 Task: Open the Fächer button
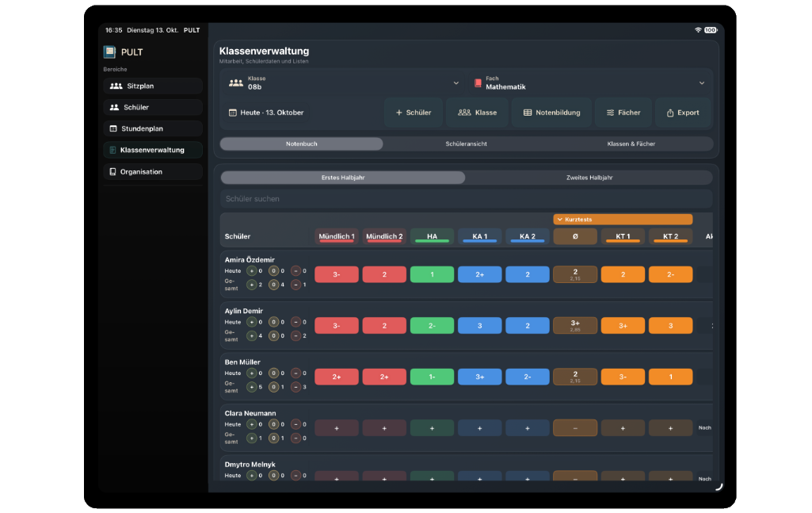point(623,113)
